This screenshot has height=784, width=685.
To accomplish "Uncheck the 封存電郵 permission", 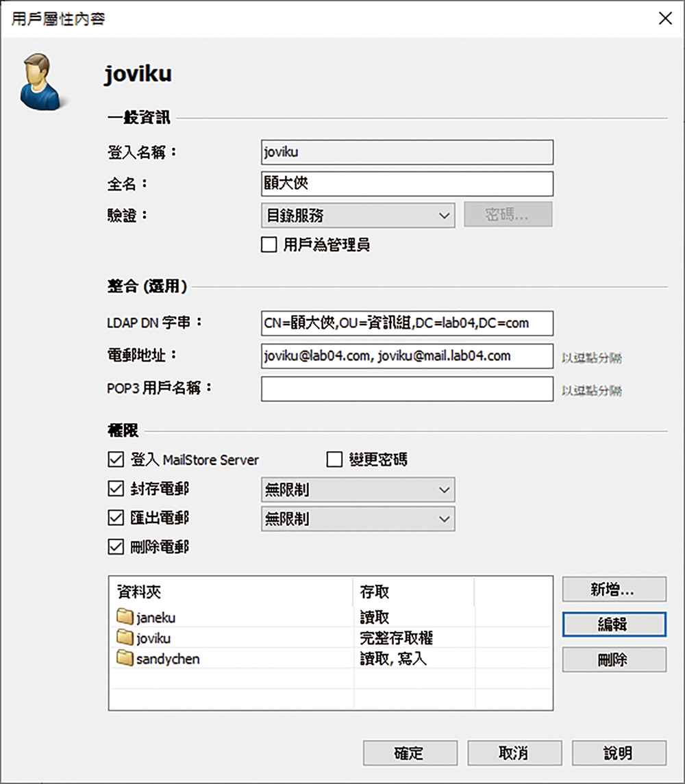I will [x=116, y=488].
